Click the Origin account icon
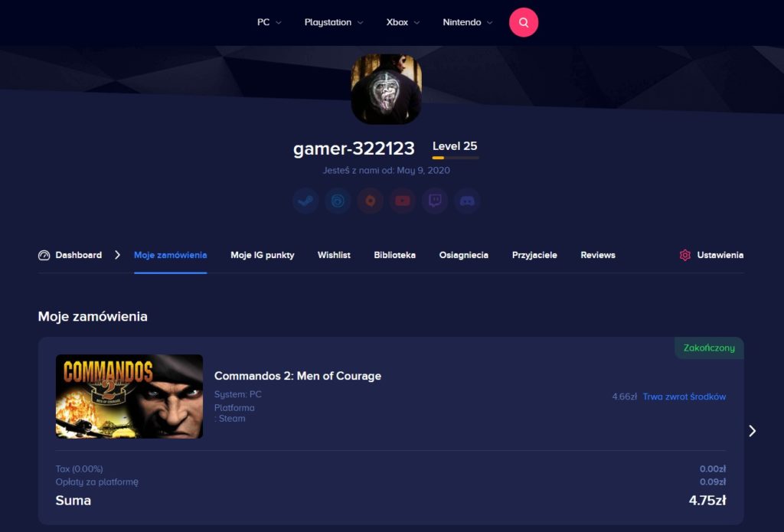 pyautogui.click(x=370, y=201)
